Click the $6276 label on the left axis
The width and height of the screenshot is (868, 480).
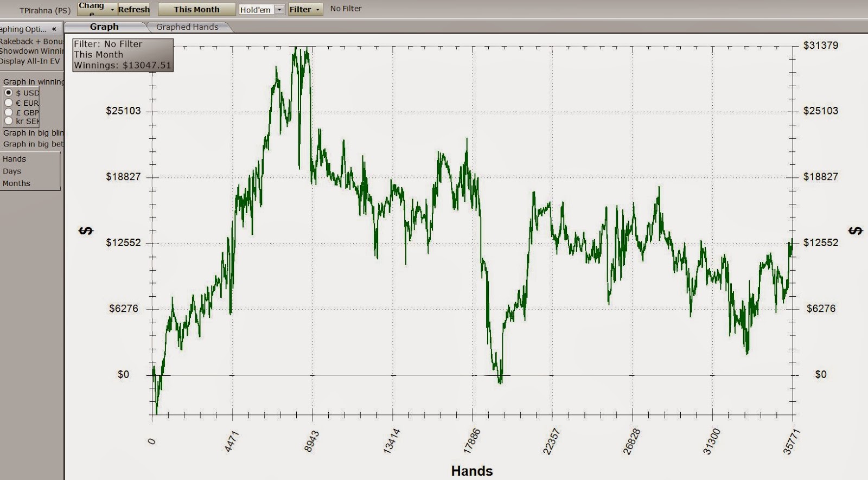tap(124, 309)
